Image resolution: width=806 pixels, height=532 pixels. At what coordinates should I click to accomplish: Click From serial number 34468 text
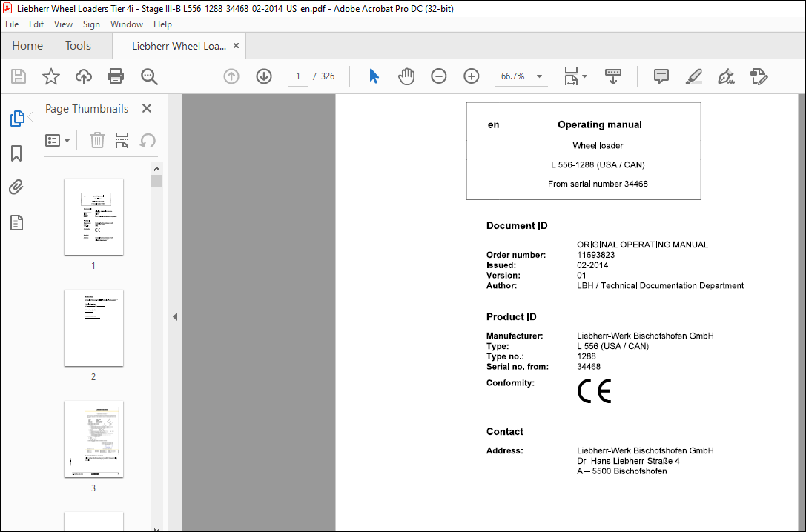[598, 184]
